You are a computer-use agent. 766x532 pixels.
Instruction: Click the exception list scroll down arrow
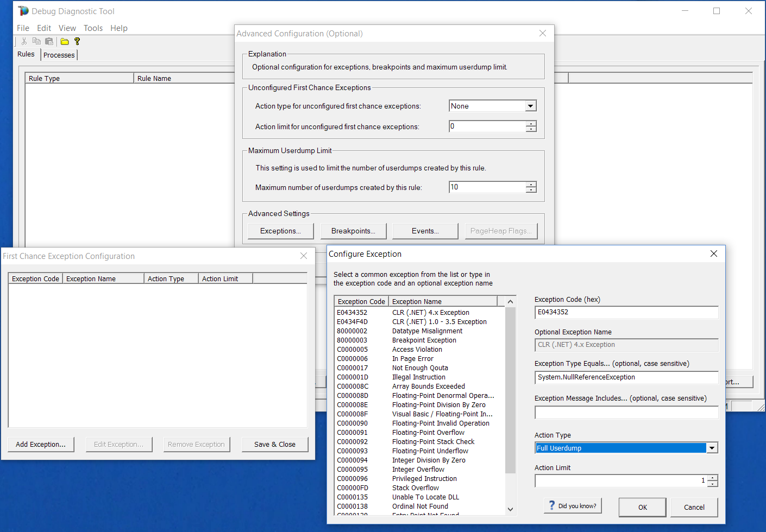point(510,509)
